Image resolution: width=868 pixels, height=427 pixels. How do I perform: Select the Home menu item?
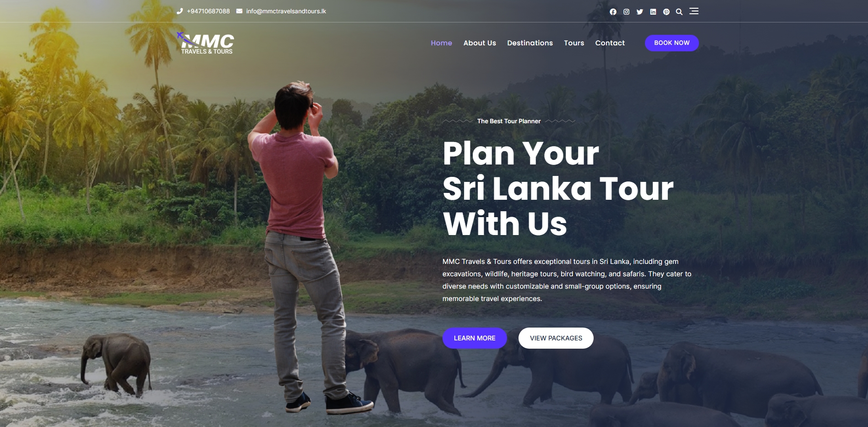441,43
